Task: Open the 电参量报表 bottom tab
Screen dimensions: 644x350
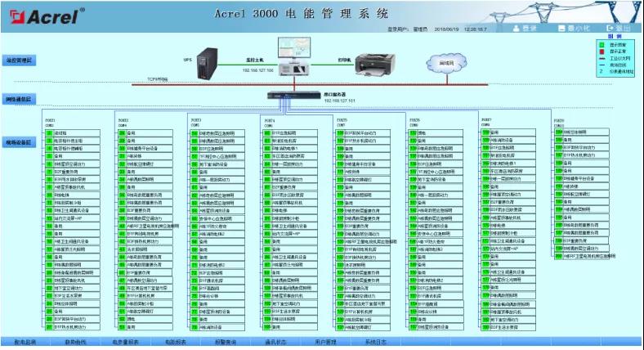Action: [125, 342]
